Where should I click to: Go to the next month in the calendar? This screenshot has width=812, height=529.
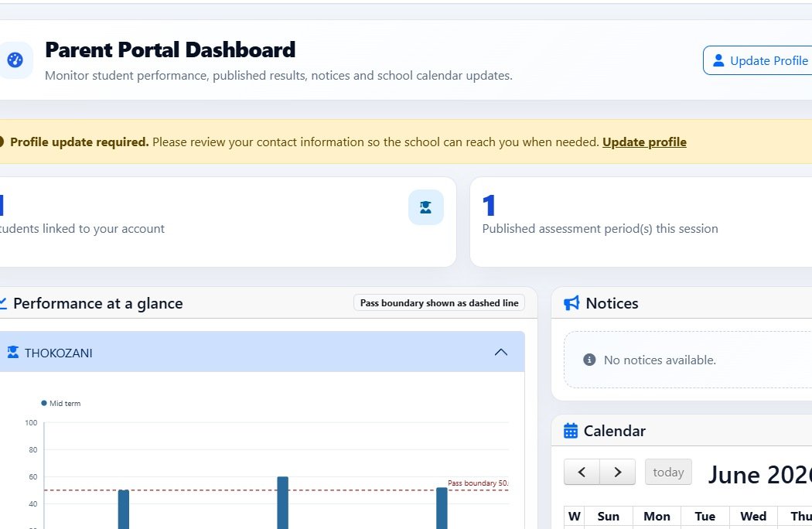(617, 472)
